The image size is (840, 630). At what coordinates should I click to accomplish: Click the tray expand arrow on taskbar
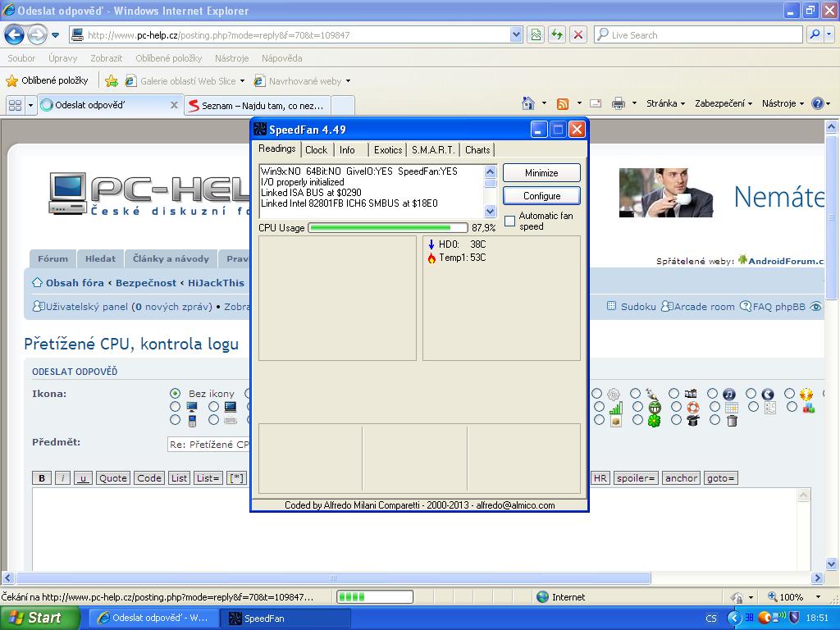(x=733, y=618)
